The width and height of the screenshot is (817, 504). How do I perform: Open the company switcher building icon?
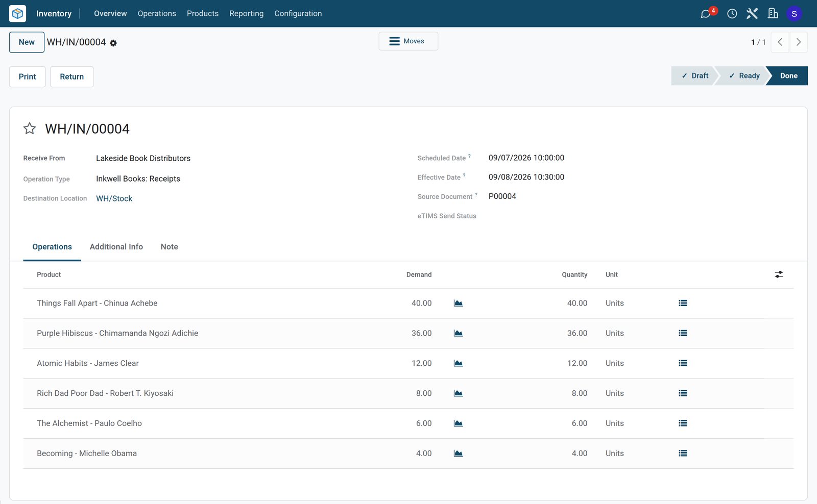[773, 14]
